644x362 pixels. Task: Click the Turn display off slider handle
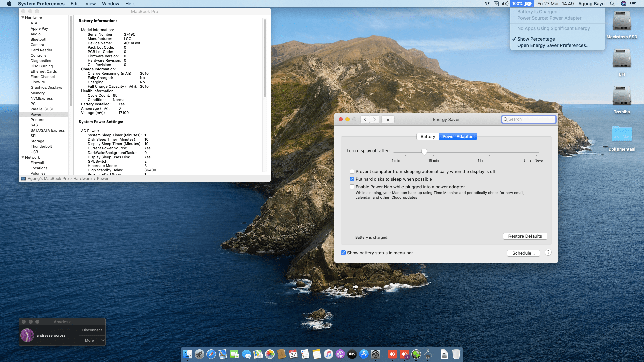pos(424,152)
